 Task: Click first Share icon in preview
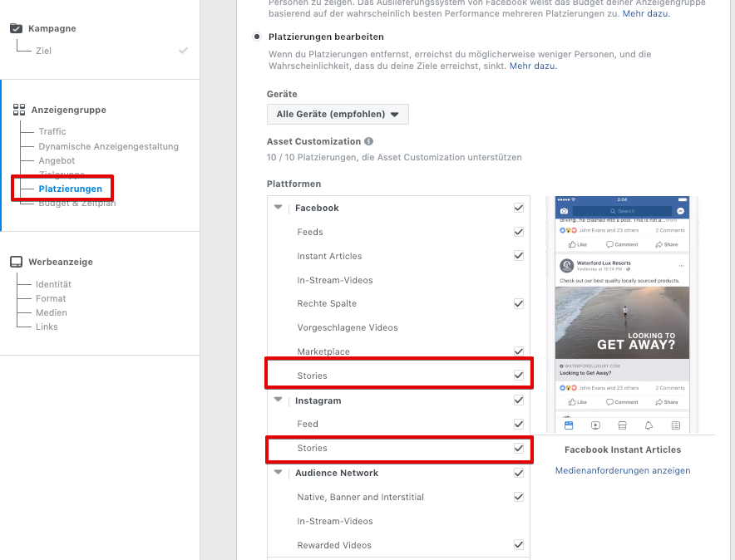tap(659, 244)
